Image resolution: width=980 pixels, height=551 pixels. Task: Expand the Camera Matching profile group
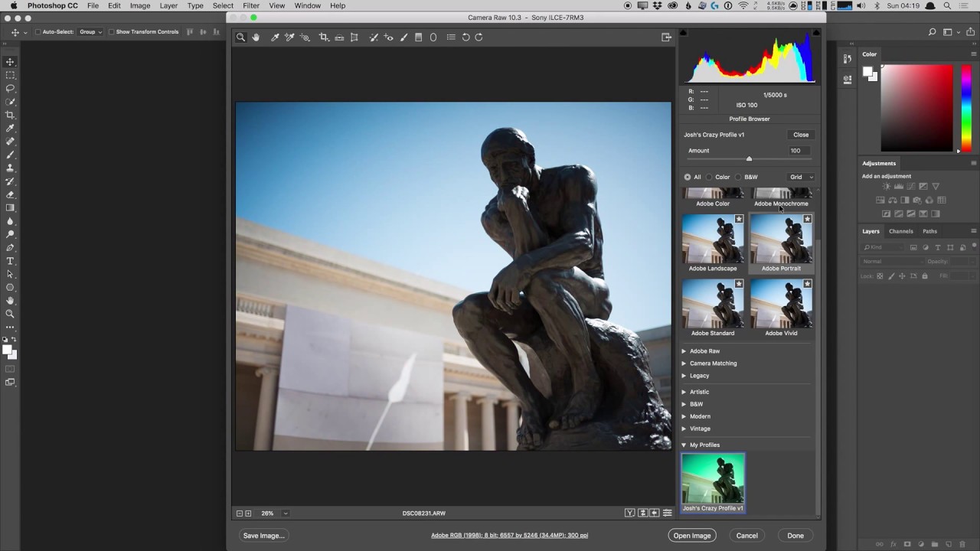point(684,364)
